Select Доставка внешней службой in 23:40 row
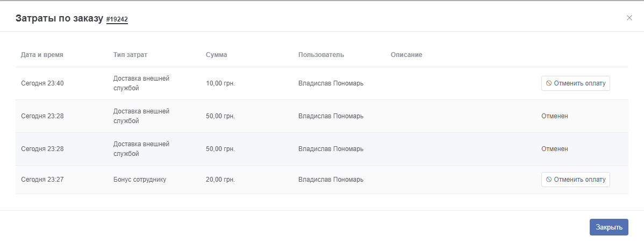This screenshot has width=644, height=243. (x=141, y=83)
